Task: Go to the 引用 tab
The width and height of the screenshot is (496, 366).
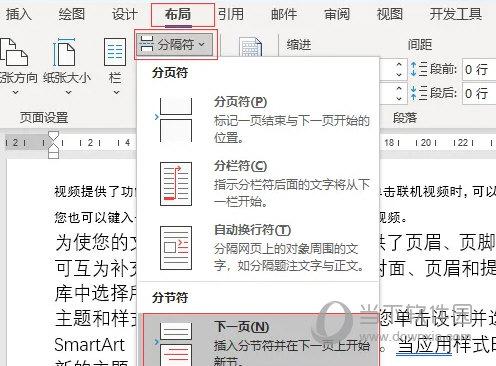Action: tap(231, 15)
